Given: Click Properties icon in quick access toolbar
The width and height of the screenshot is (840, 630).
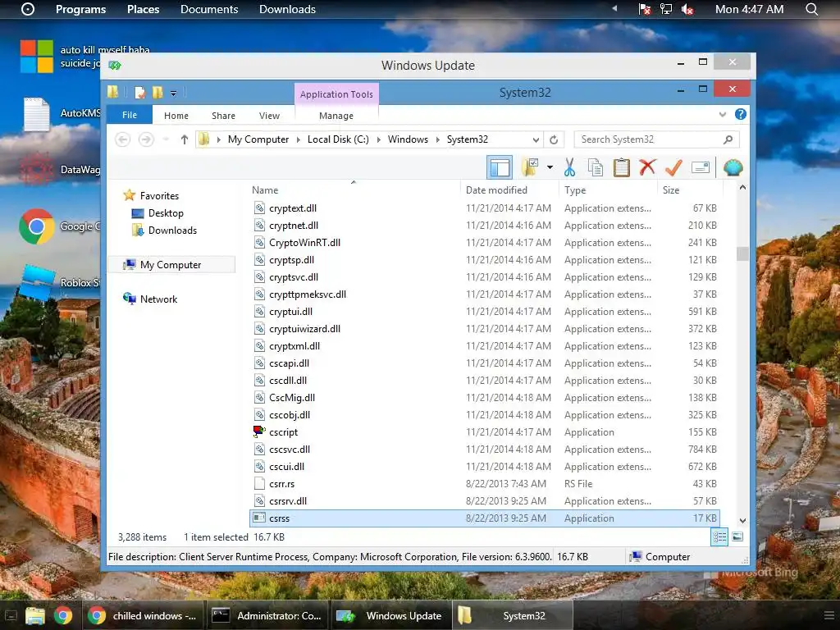Looking at the screenshot, I should (139, 92).
